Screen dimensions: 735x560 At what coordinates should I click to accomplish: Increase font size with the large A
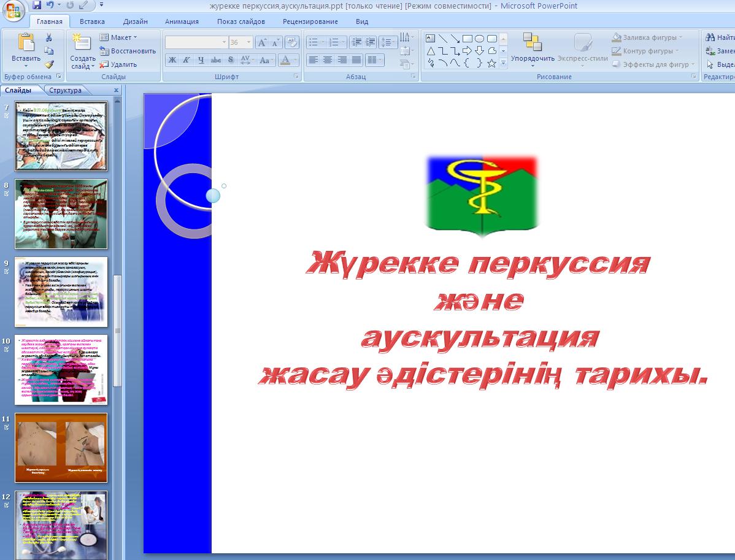pos(263,43)
